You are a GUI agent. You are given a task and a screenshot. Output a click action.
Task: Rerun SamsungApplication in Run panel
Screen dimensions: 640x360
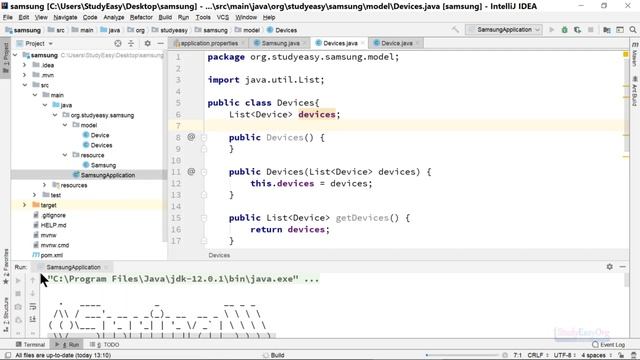point(18,280)
